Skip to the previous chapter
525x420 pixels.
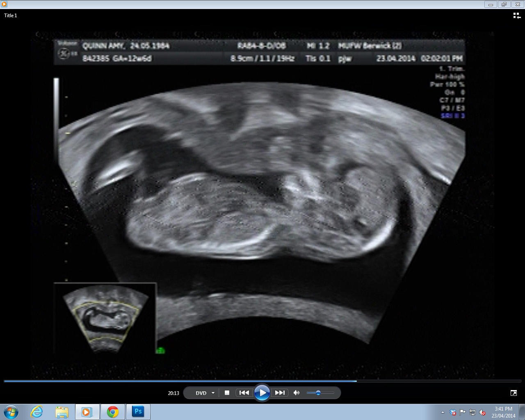tap(244, 393)
